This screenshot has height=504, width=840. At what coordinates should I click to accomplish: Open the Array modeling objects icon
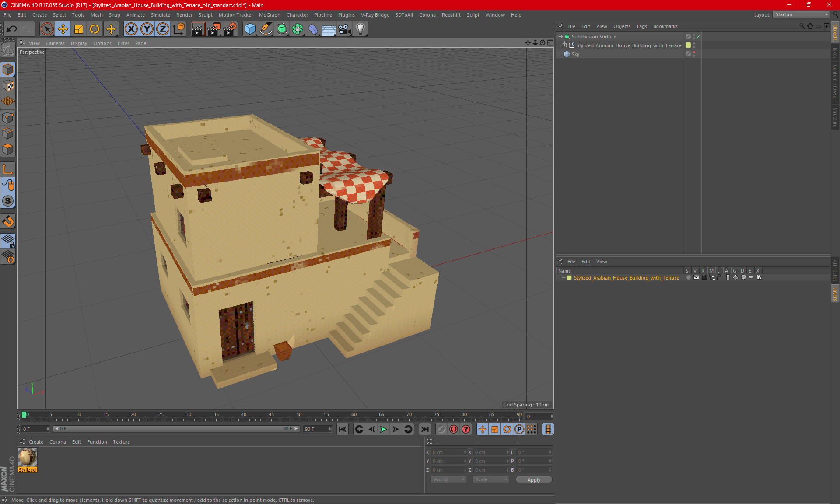pos(297,29)
